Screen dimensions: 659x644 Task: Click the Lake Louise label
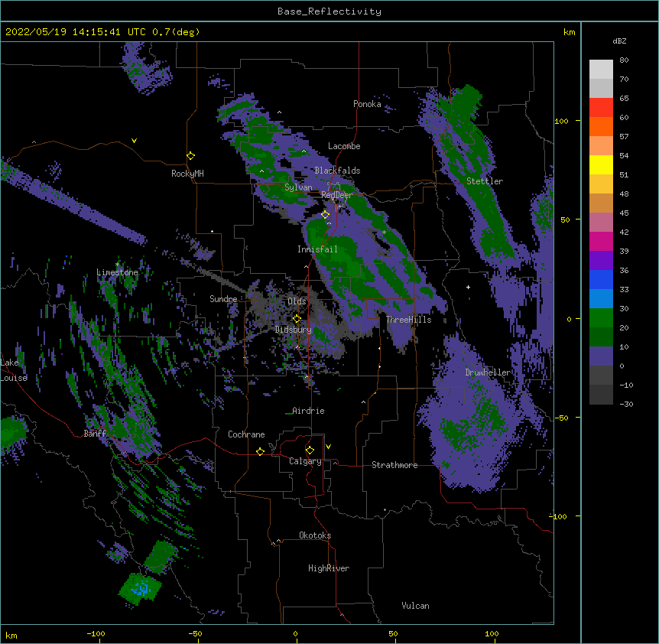[14, 370]
